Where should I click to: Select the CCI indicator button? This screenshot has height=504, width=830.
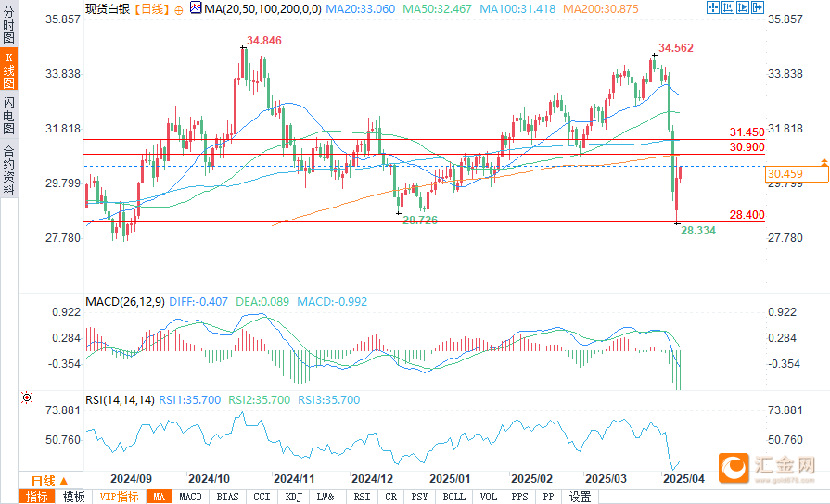262,497
